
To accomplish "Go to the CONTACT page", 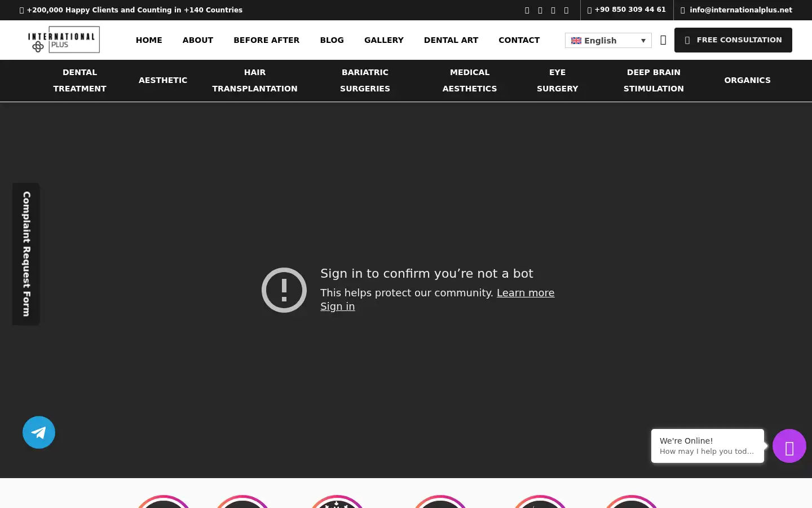I will 519,40.
